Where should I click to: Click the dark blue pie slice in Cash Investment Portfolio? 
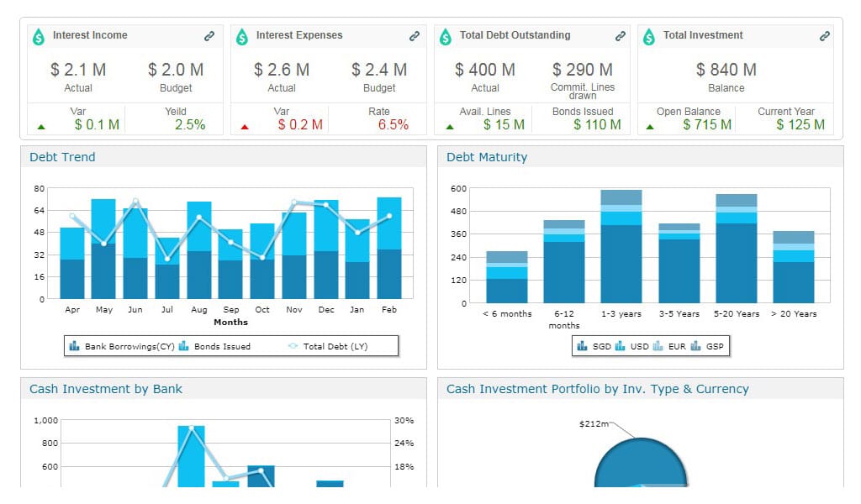tap(640, 462)
